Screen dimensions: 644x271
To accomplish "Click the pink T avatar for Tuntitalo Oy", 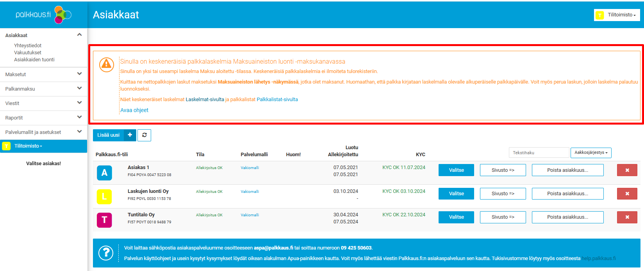I will point(104,220).
